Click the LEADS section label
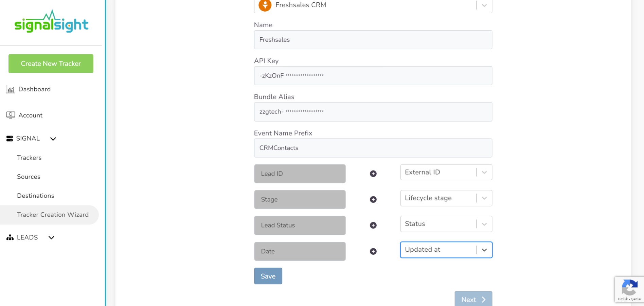 click(27, 237)
